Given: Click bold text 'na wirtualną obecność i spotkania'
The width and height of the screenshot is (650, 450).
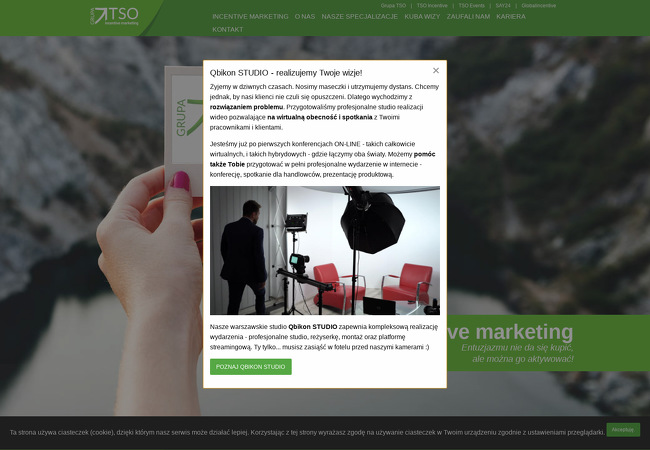Looking at the screenshot, I should [x=320, y=117].
